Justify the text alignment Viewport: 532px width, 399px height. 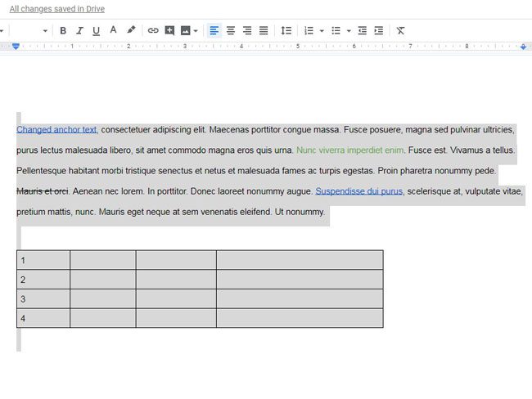tap(264, 30)
